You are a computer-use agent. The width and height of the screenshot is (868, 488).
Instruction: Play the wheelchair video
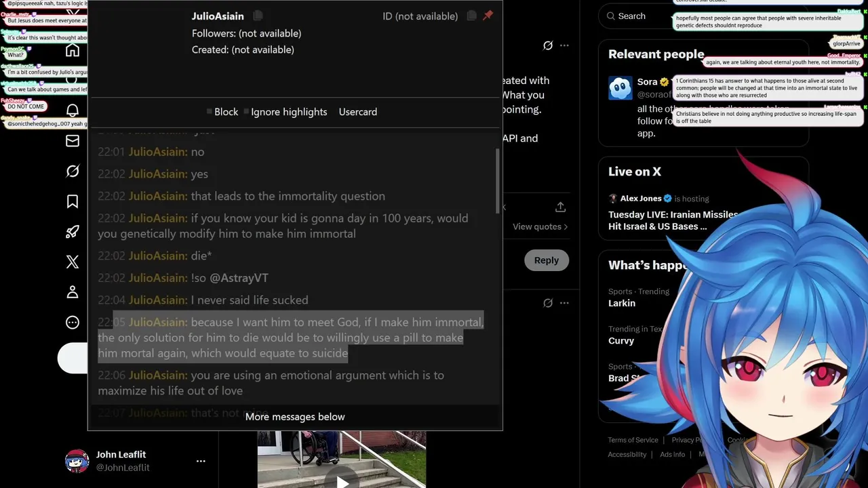[342, 483]
